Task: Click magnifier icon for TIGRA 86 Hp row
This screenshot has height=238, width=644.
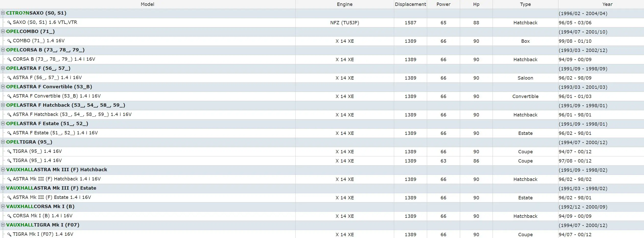Action: pyautogui.click(x=9, y=161)
